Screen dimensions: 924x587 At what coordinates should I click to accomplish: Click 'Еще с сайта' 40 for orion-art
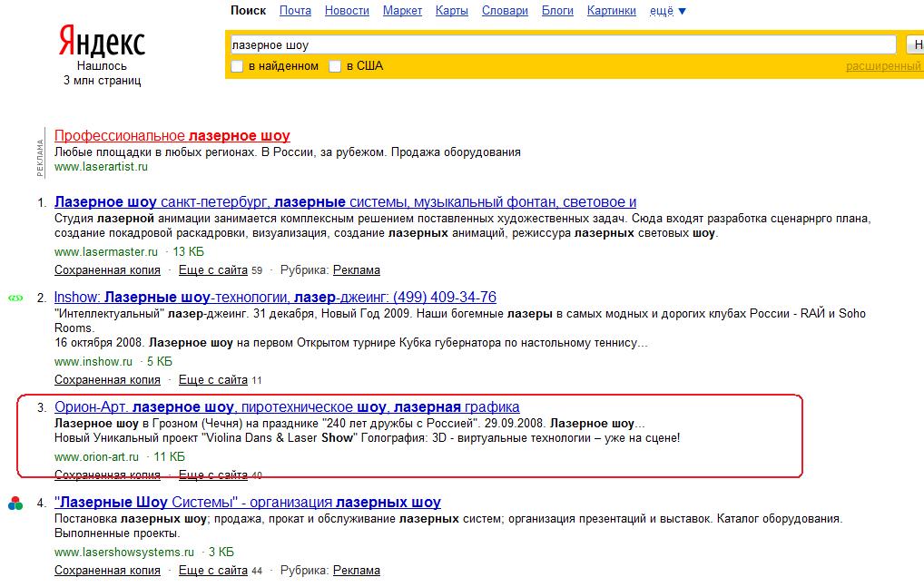212,475
